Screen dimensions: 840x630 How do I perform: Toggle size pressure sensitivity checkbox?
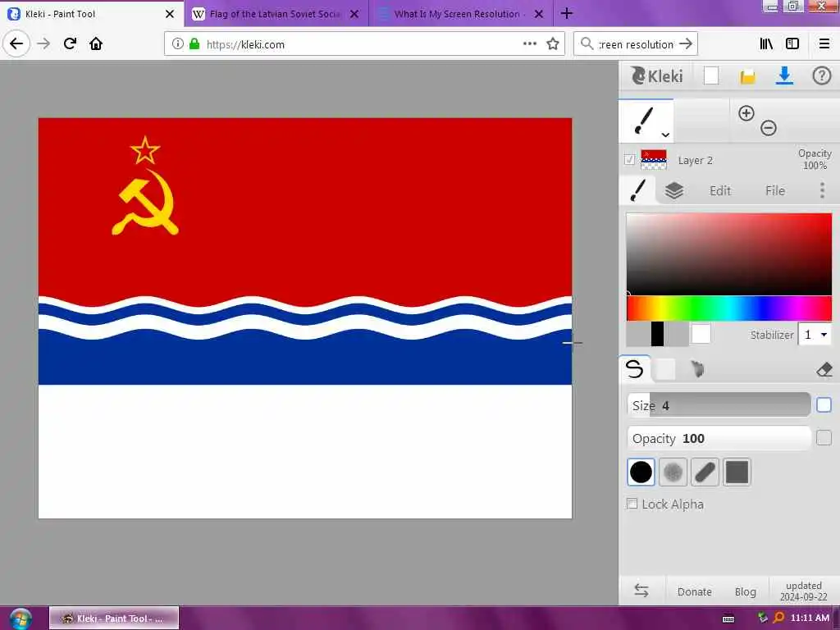[824, 405]
